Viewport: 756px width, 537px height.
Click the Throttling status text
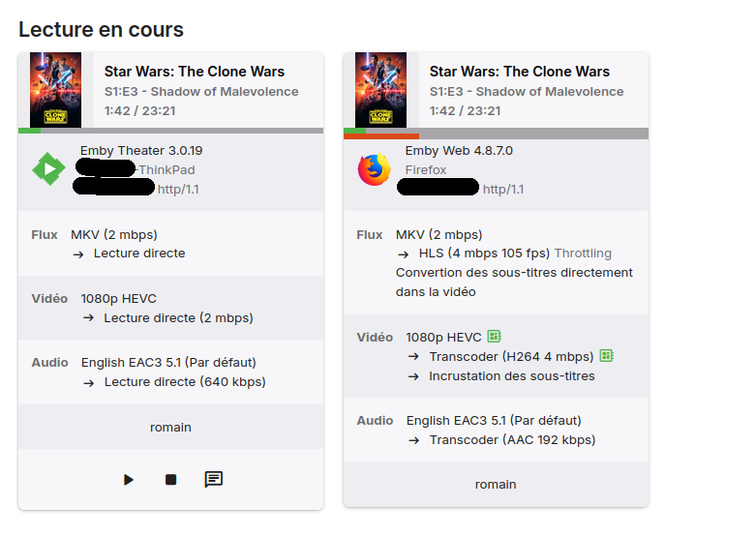point(583,254)
